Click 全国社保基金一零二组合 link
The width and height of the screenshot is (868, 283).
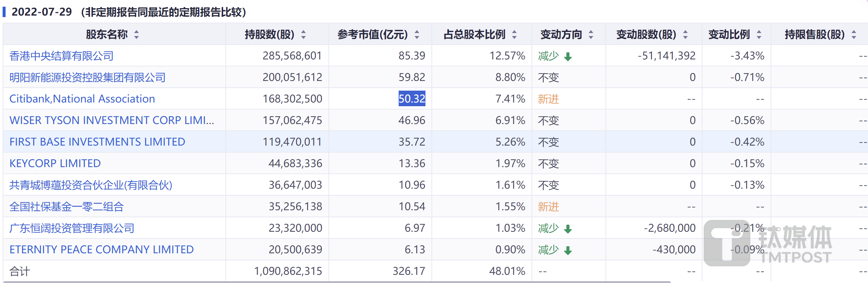[67, 206]
